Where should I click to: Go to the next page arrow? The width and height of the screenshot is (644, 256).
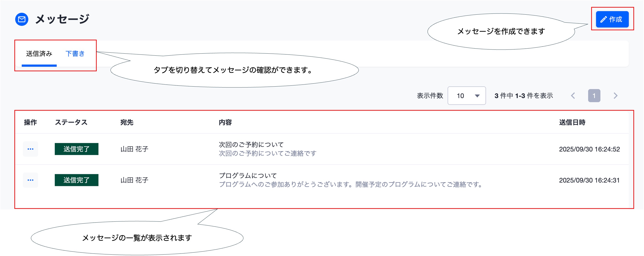pyautogui.click(x=616, y=96)
